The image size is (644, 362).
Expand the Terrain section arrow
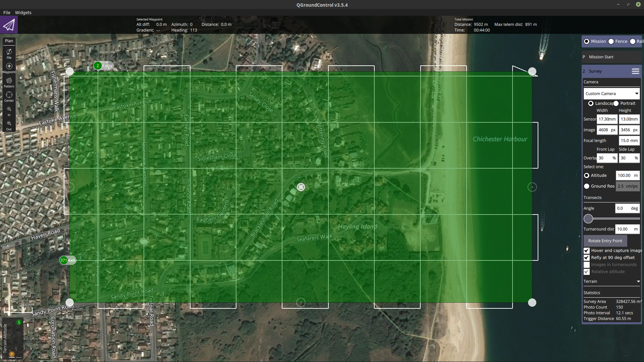[638, 282]
